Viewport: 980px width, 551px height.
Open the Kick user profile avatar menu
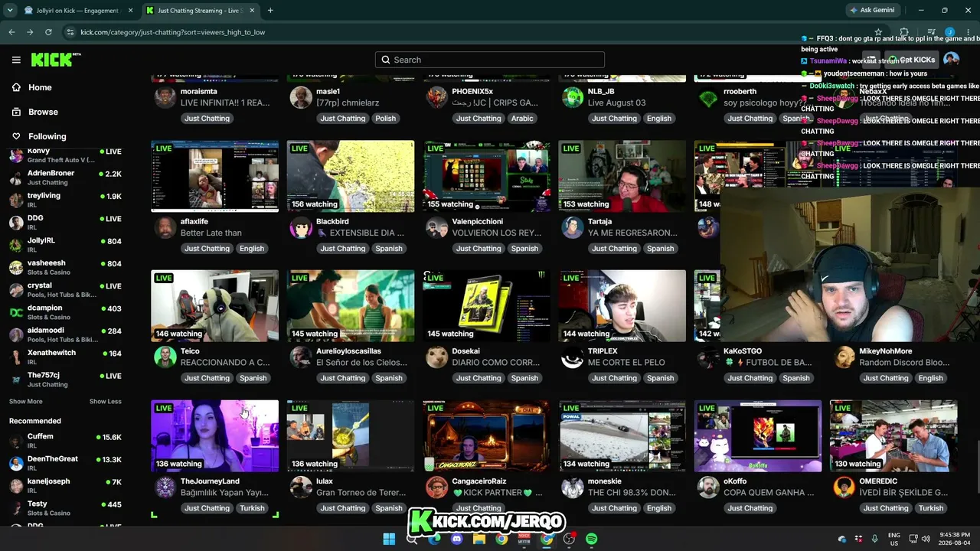click(951, 60)
